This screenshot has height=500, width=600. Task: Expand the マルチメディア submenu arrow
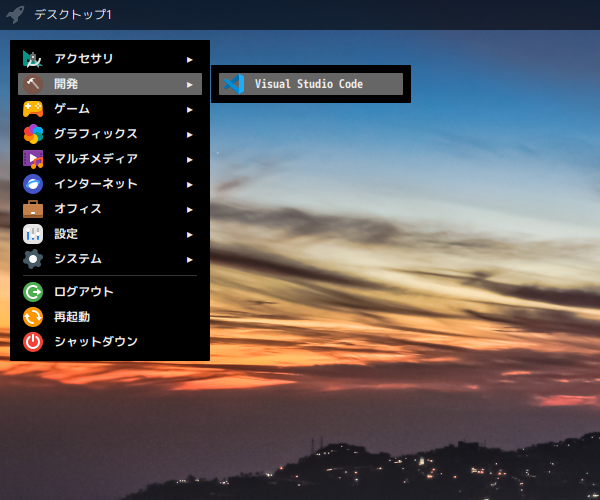pos(189,160)
